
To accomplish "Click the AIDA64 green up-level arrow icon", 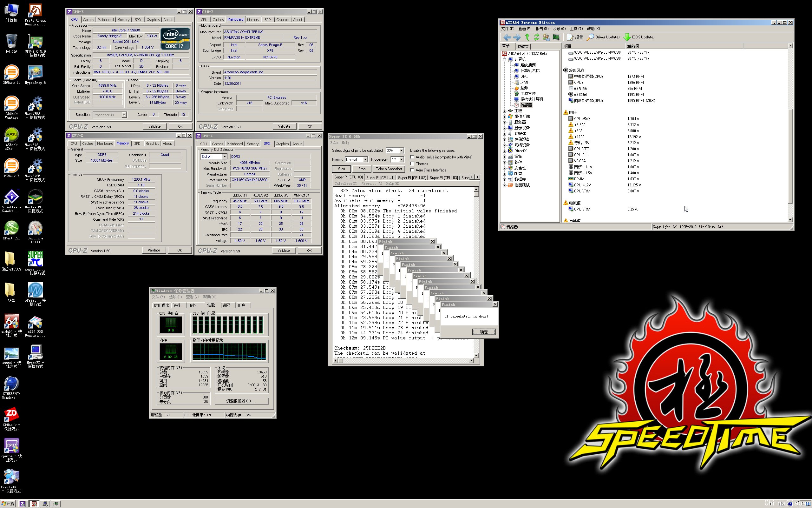I will point(527,37).
